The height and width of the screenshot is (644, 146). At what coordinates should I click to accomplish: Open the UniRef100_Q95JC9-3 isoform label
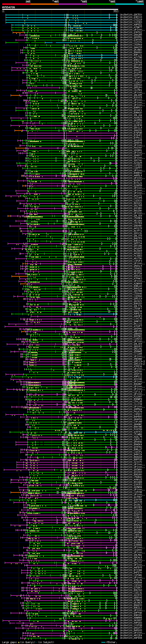point(133,361)
